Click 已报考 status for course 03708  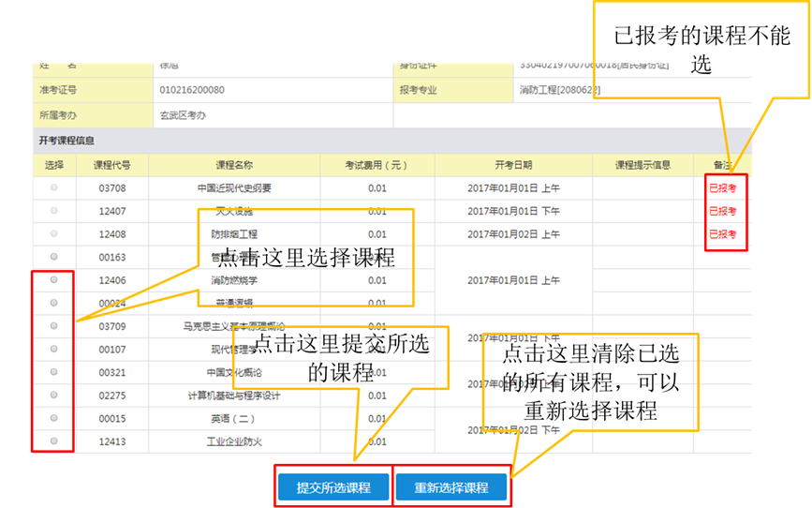click(x=722, y=187)
